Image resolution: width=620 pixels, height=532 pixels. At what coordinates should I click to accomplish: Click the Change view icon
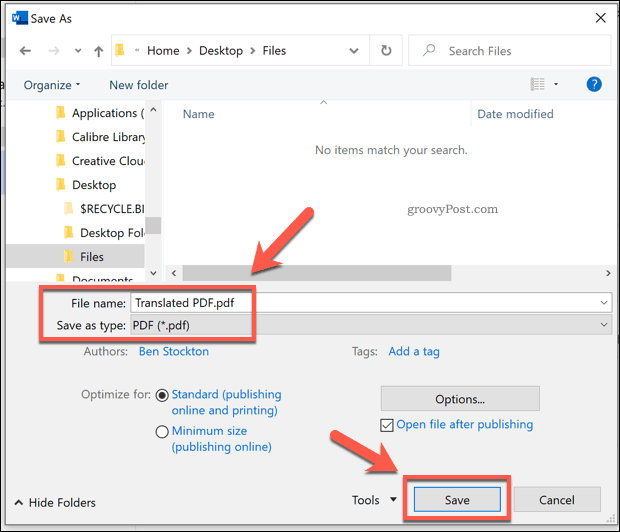(537, 84)
